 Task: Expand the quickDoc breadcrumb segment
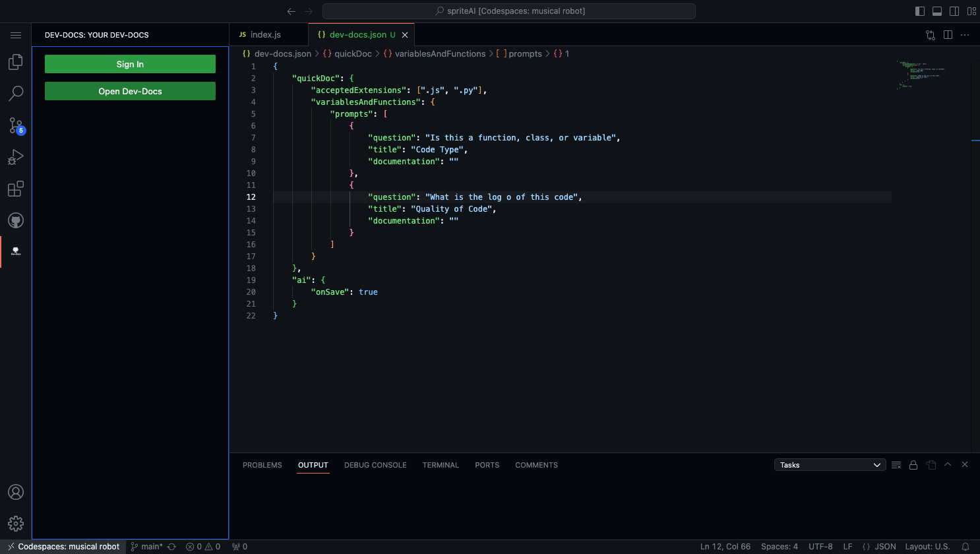[353, 54]
